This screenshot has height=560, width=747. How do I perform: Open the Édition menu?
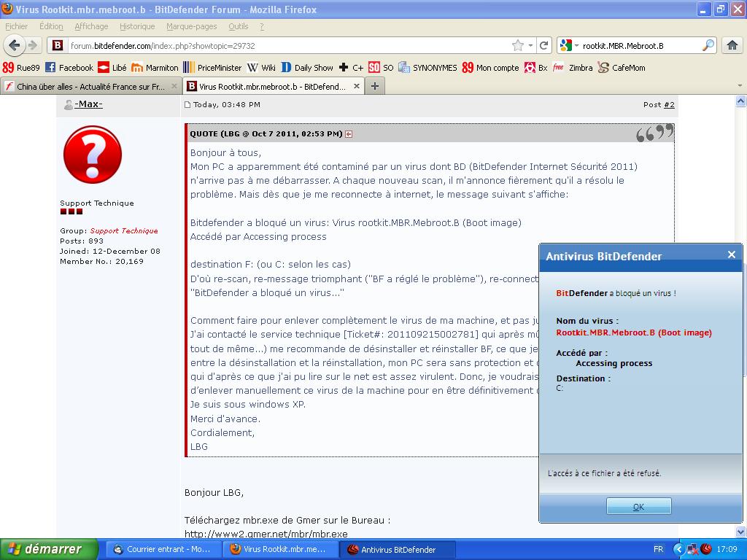[51, 26]
